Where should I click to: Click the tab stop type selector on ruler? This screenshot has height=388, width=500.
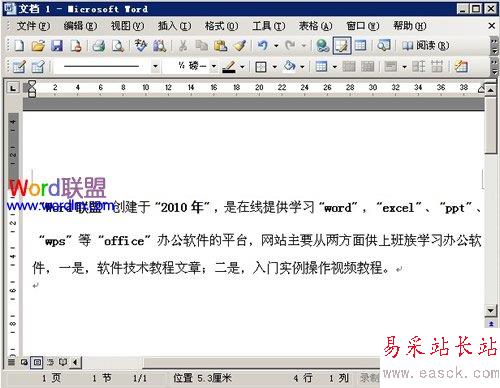pyautogui.click(x=13, y=88)
